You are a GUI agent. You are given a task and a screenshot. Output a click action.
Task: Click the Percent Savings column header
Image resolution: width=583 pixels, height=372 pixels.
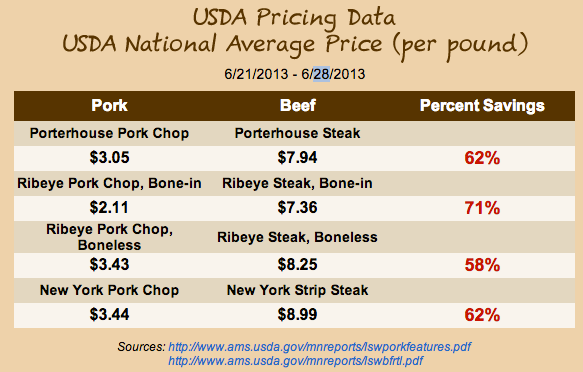(482, 106)
